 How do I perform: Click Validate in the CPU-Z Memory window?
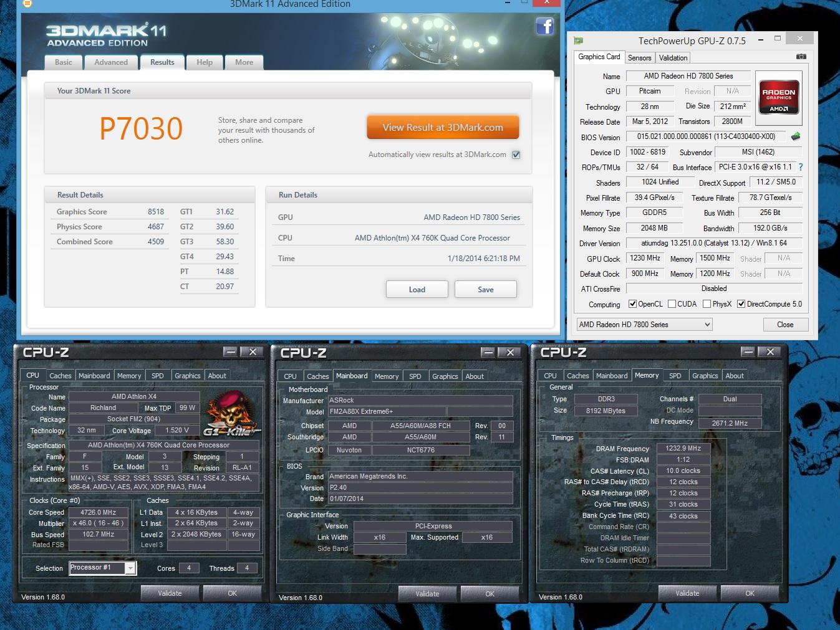(687, 593)
